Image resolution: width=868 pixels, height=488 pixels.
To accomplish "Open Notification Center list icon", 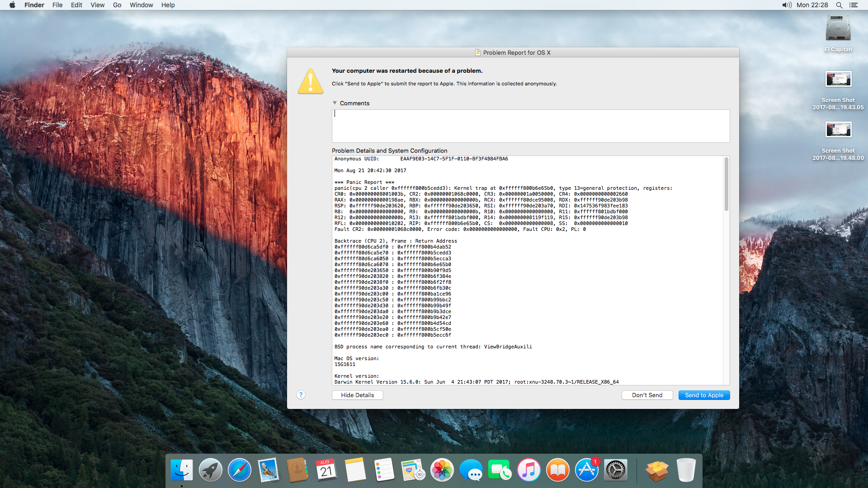I will (854, 5).
